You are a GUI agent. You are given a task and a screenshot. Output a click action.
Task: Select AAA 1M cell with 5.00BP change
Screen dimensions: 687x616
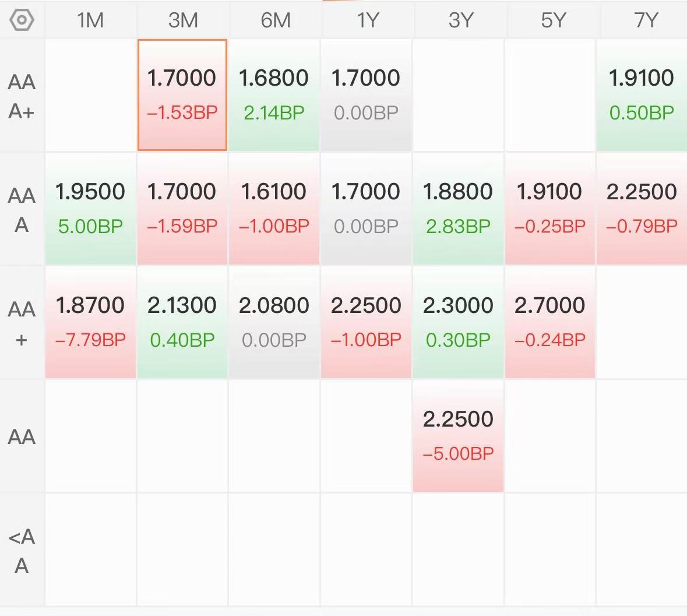90,209
